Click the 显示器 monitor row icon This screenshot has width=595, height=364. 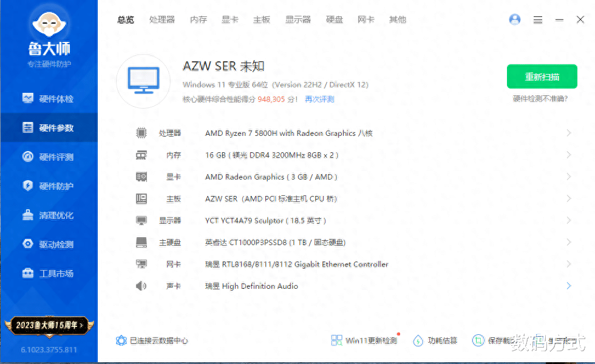coord(141,221)
